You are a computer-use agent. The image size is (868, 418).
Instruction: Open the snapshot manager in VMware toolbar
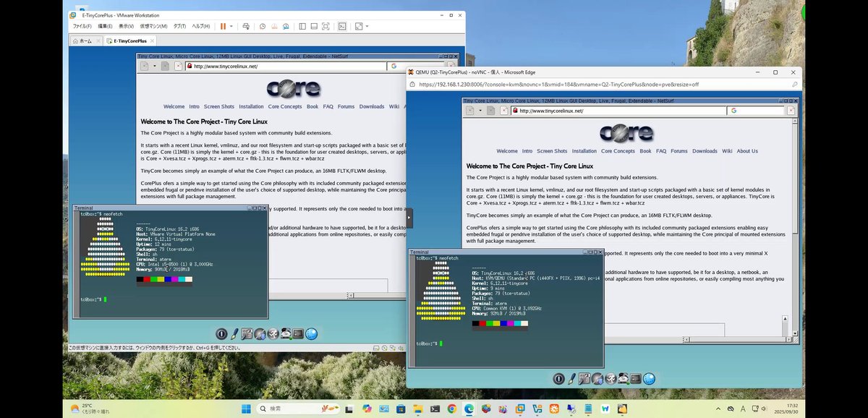286,26
